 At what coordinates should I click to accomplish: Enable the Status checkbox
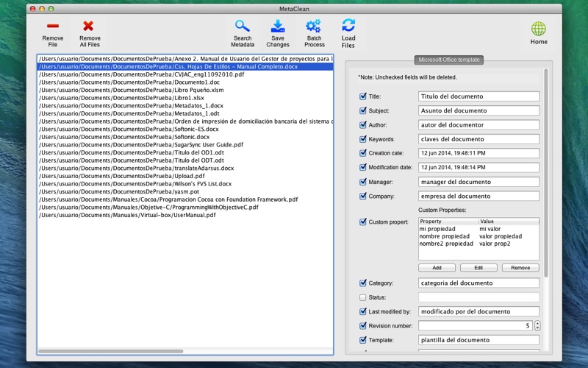[x=362, y=297]
